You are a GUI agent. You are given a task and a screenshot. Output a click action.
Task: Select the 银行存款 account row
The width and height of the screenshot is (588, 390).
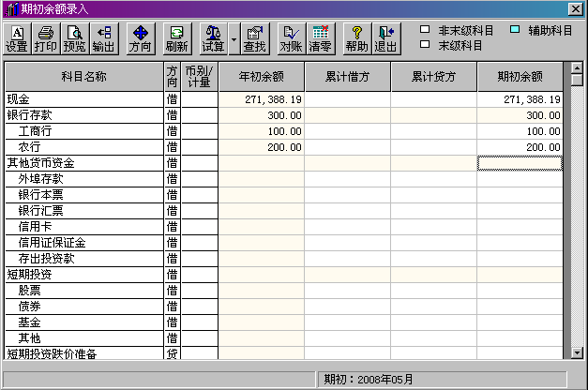point(84,115)
